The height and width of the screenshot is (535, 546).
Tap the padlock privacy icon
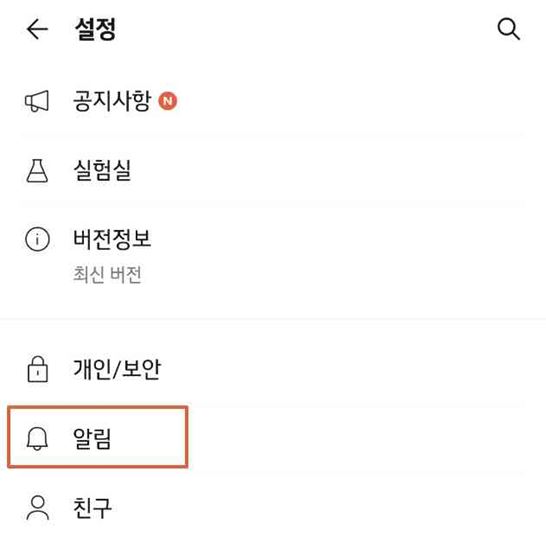(x=38, y=369)
